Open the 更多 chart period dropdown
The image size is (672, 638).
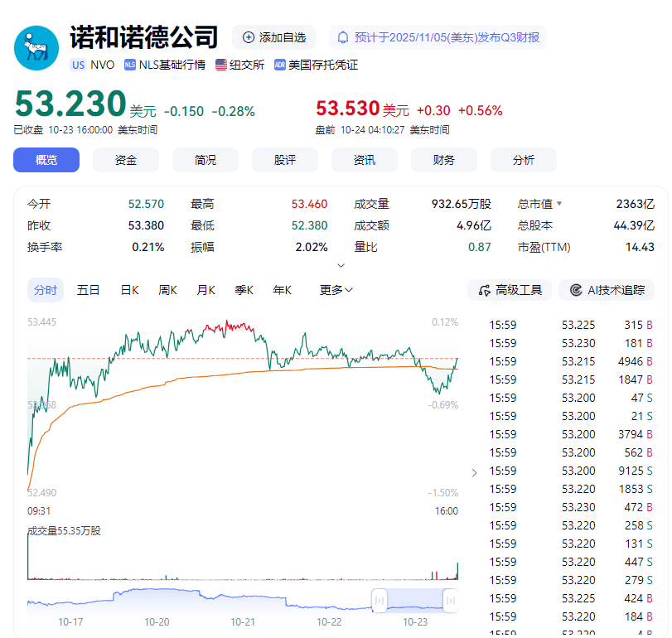[x=336, y=290]
